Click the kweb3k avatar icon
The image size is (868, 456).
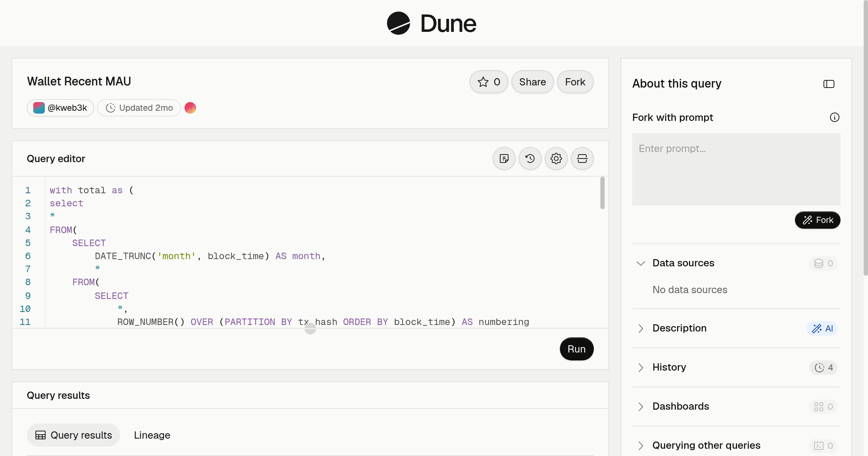coord(39,108)
